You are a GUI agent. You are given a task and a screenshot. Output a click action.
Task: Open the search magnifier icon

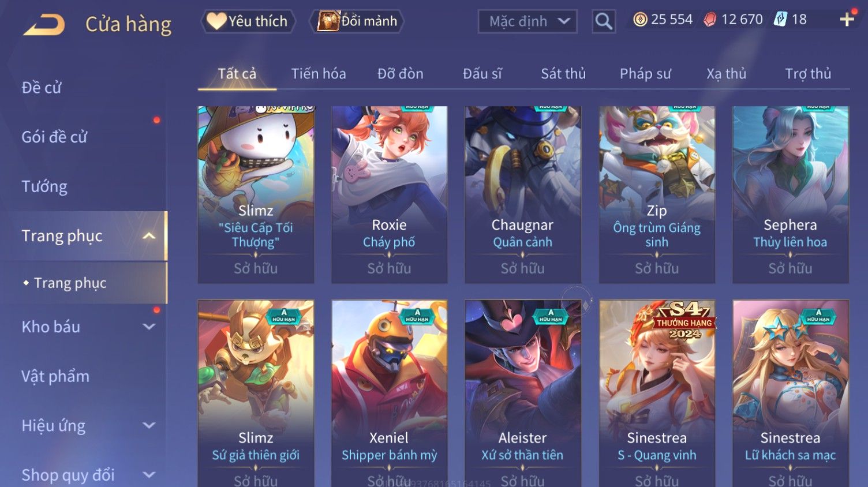point(604,21)
